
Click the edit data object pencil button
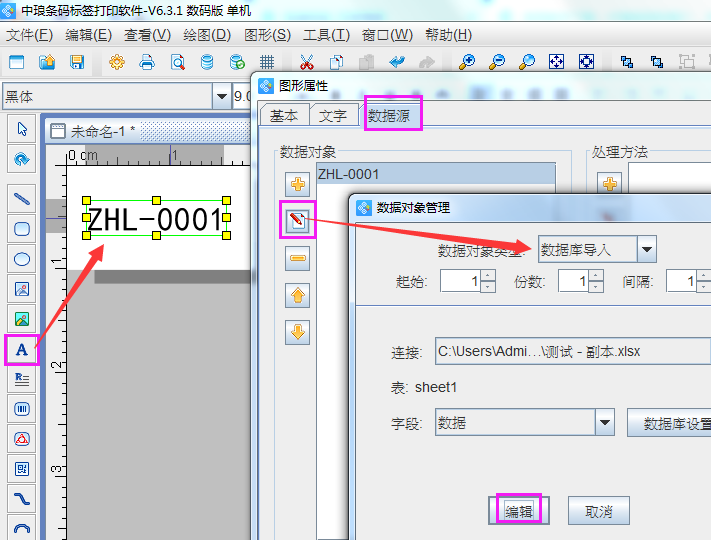pos(297,220)
